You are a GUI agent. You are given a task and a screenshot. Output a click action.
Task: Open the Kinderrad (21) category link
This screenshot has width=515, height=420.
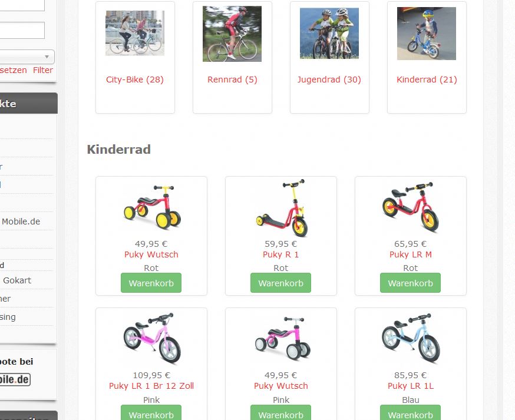point(427,80)
